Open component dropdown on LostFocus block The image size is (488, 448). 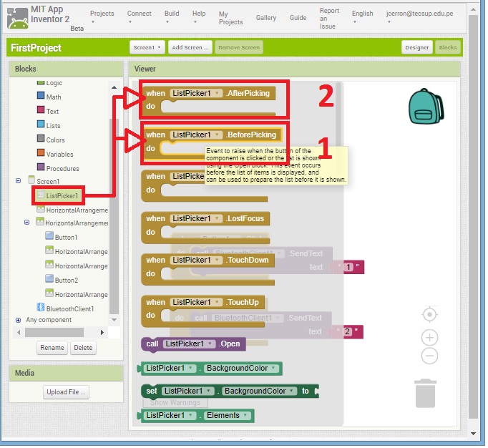(196, 218)
